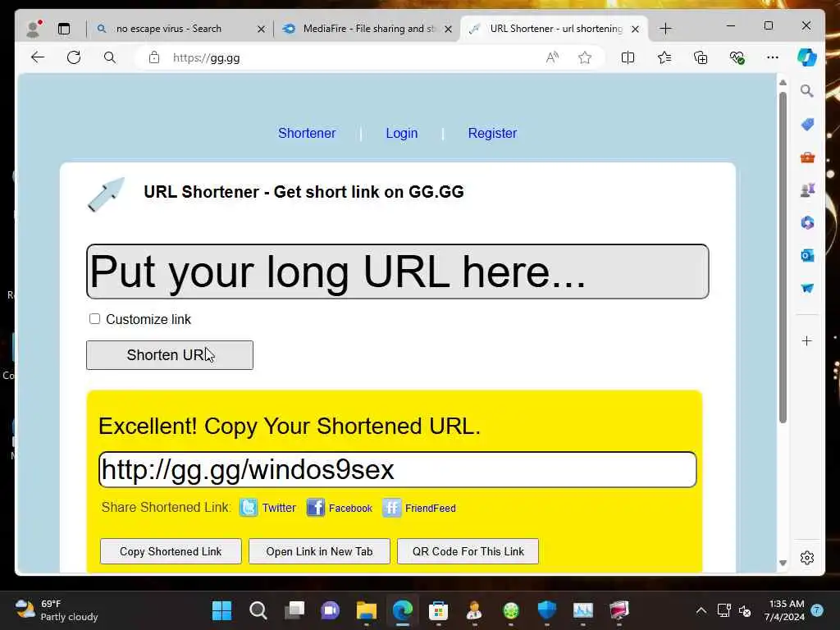
Task: Open sidebar Games chess icon
Action: 807,189
